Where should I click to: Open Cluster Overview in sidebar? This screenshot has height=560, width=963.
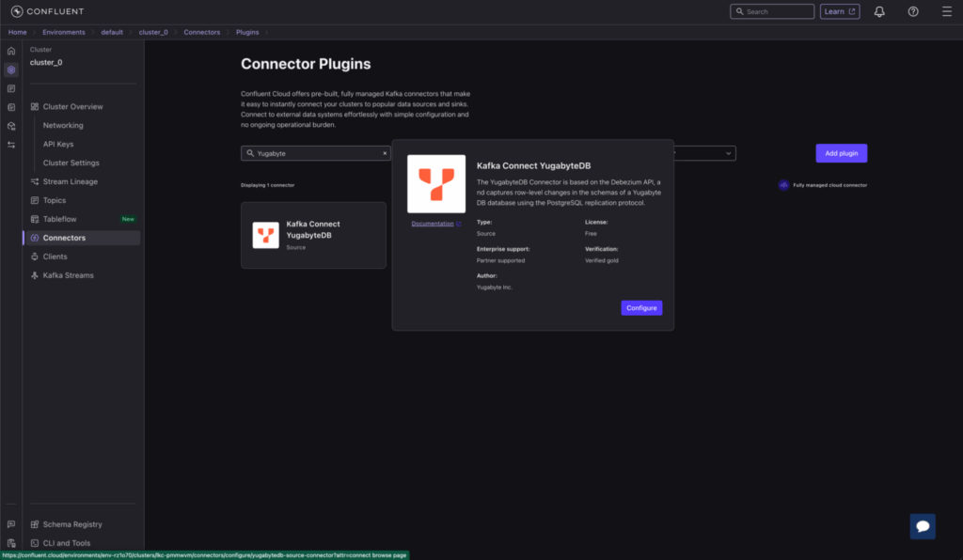coord(72,106)
